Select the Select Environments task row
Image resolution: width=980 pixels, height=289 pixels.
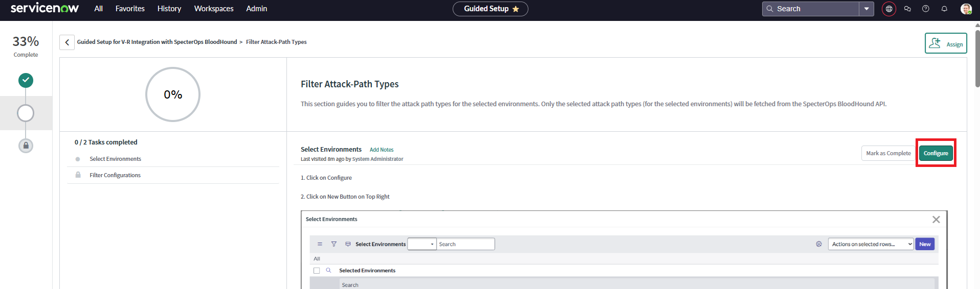pos(173,159)
